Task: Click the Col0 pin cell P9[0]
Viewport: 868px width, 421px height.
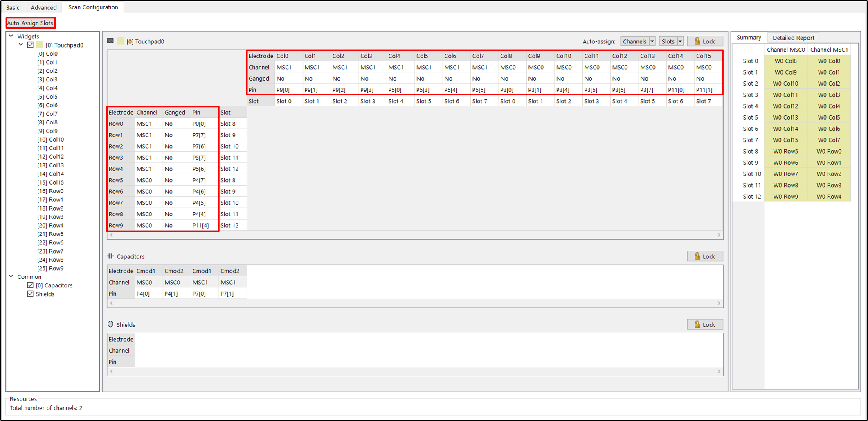Action: [x=288, y=90]
